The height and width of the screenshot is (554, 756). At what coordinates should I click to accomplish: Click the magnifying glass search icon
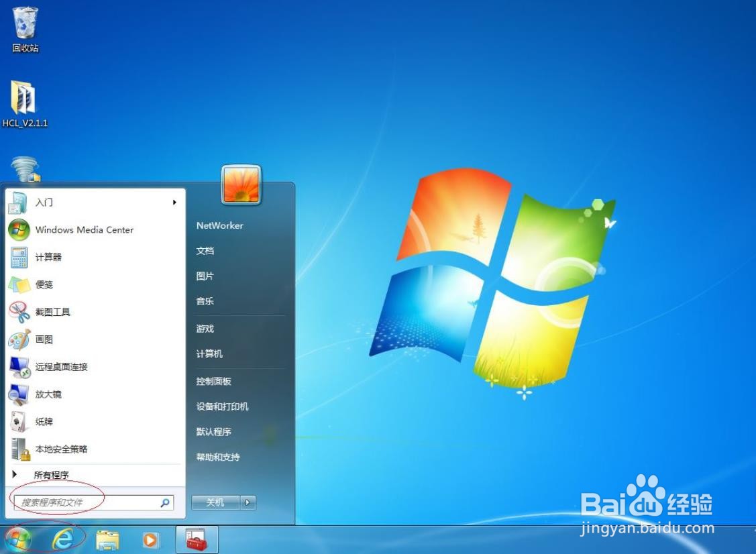click(x=165, y=502)
